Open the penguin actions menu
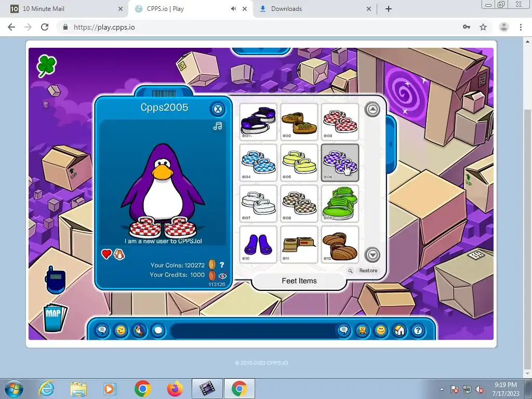Viewport: 532px width, 399px height. pyautogui.click(x=139, y=330)
